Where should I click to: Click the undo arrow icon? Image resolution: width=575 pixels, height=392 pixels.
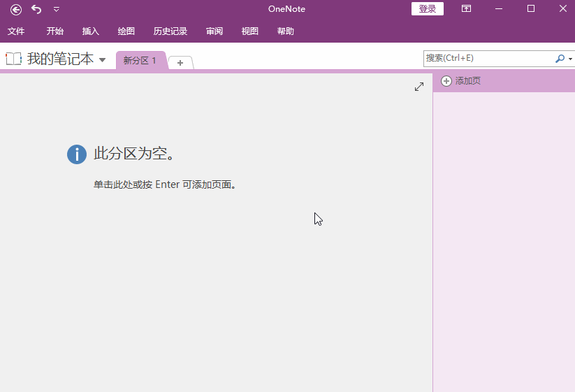click(36, 9)
